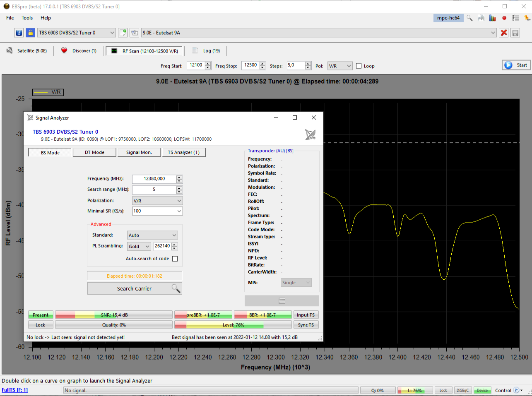Expand the Minimal SR (KS/s) combo box
The height and width of the screenshot is (396, 532).
point(179,211)
